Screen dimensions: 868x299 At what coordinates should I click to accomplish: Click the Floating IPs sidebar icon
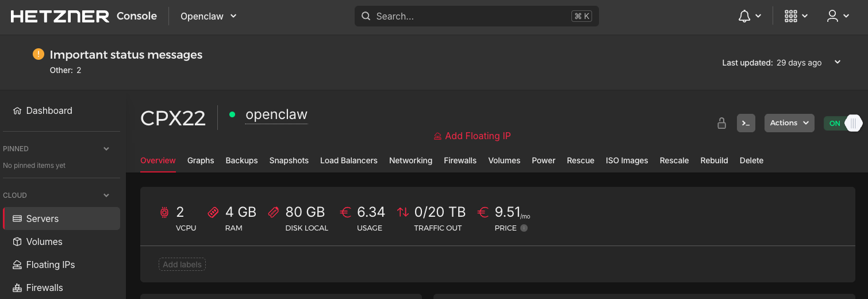click(x=17, y=264)
